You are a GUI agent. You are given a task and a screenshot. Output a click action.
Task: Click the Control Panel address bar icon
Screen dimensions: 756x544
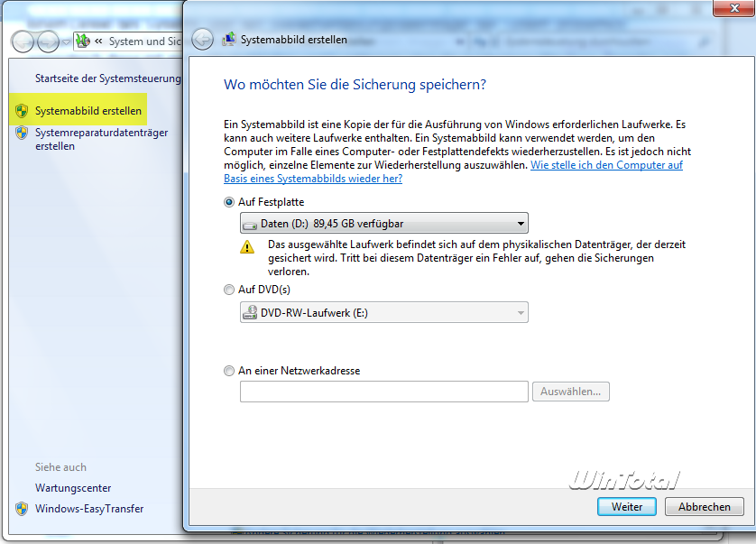pyautogui.click(x=83, y=41)
